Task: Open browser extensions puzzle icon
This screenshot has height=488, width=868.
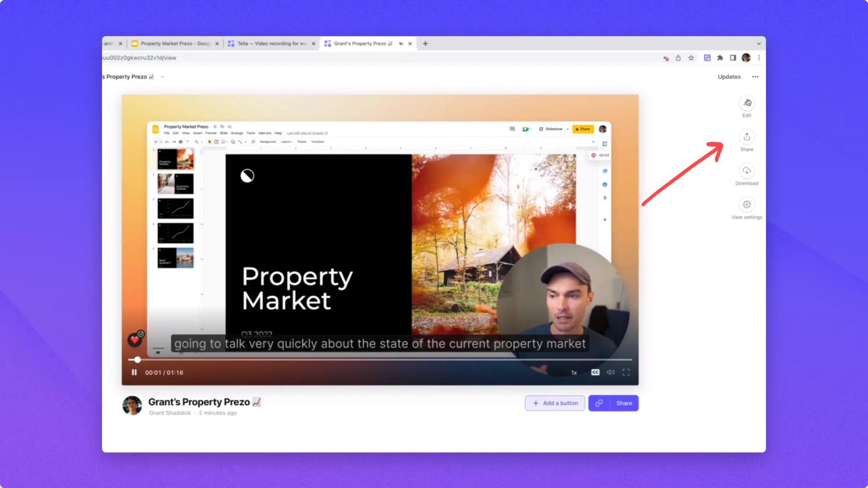Action: pyautogui.click(x=720, y=58)
